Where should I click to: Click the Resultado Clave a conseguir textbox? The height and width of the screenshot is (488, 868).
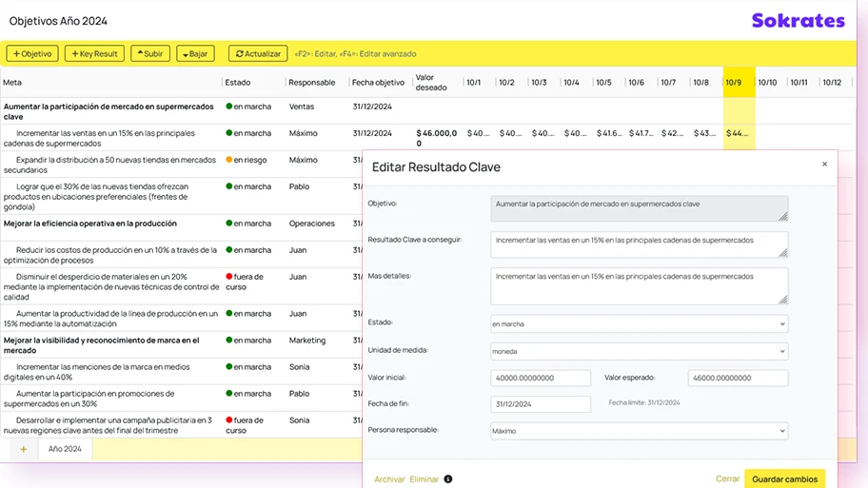click(x=639, y=244)
